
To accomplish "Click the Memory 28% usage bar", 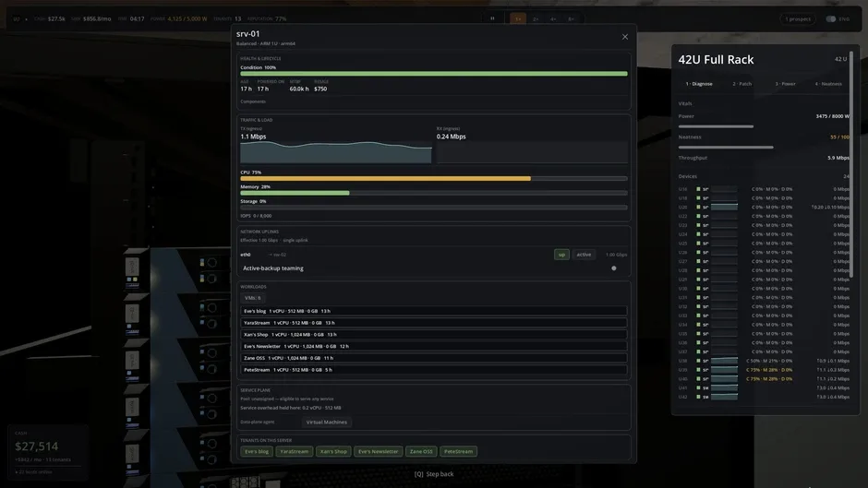I will pyautogui.click(x=434, y=193).
